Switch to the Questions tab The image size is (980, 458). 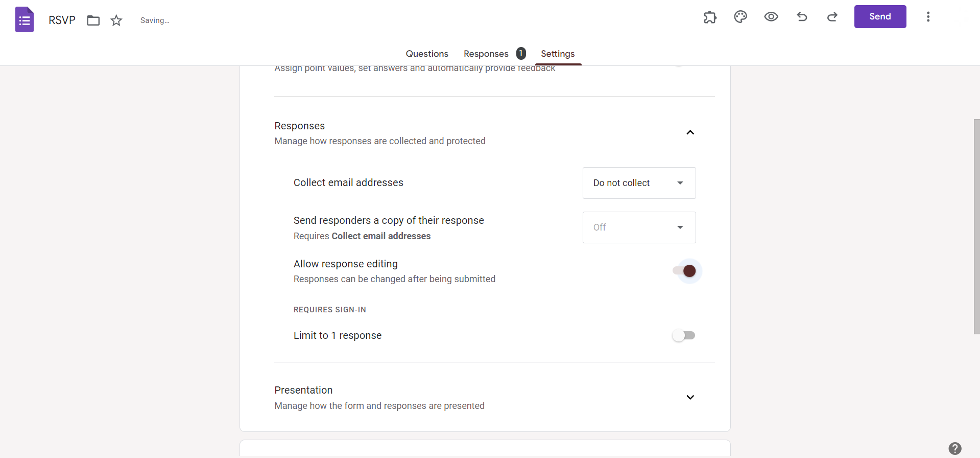point(427,54)
